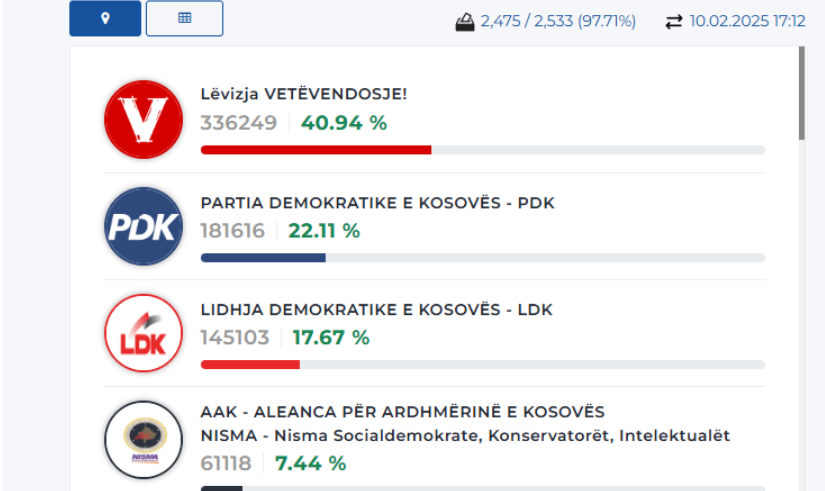Screen dimensions: 825x491
Task: Open the Lëvizja VETËVENDOSJE! party name
Action: pyautogui.click(x=304, y=94)
